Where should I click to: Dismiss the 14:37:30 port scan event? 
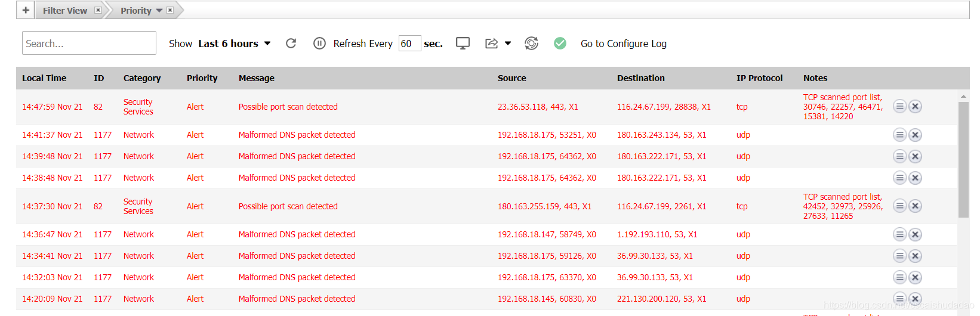tap(915, 206)
